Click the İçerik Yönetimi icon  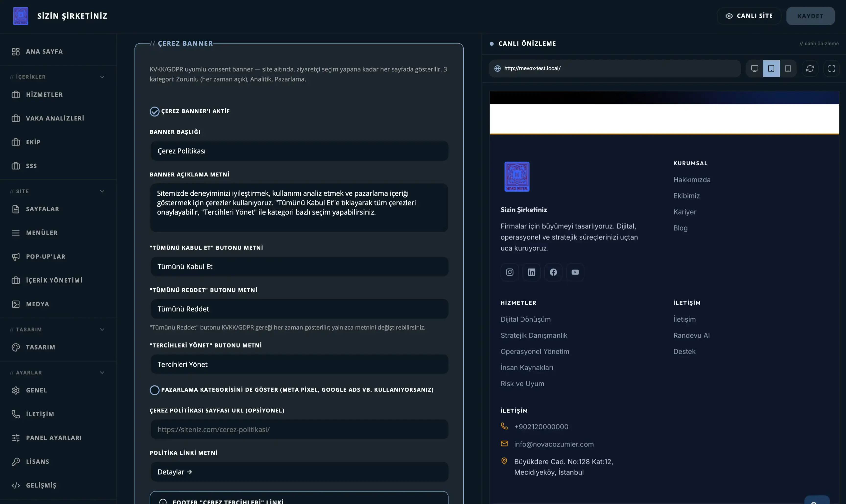(x=16, y=281)
